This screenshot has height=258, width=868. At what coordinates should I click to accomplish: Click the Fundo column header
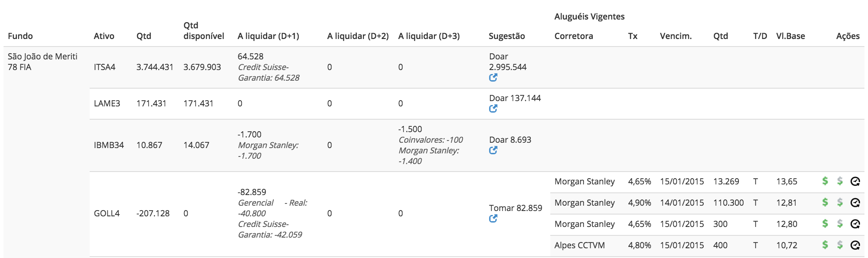click(20, 36)
